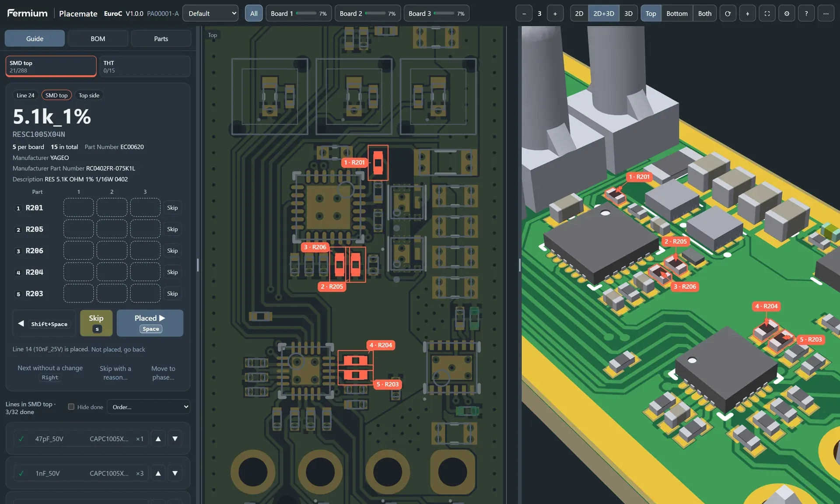Image resolution: width=840 pixels, height=504 pixels.
Task: Select 5 · R203 label in 2D view
Action: pos(388,384)
